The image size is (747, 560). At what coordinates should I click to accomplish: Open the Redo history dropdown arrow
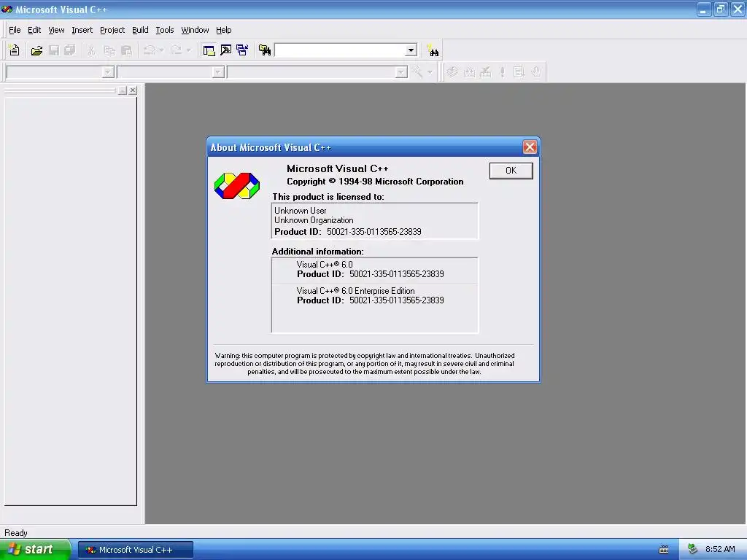click(188, 50)
